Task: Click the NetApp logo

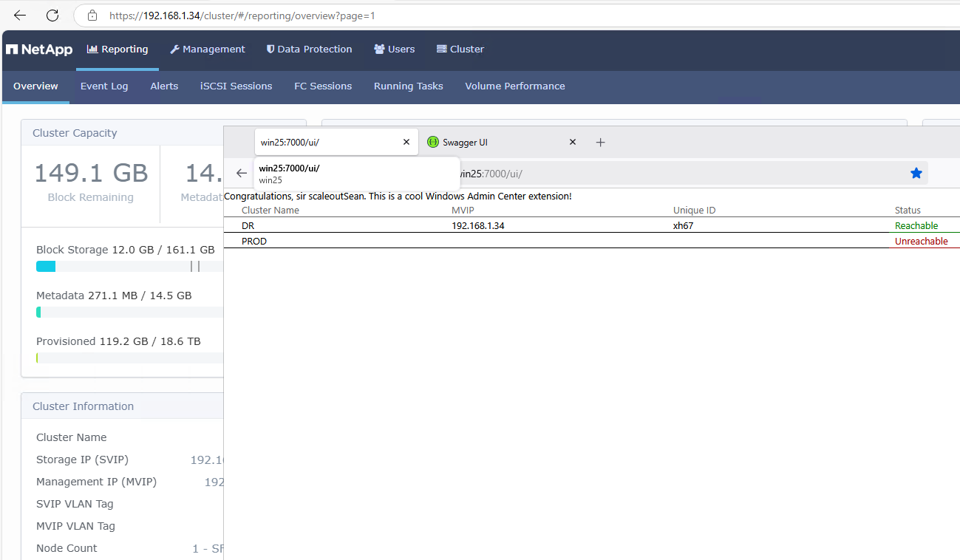Action: (x=39, y=49)
